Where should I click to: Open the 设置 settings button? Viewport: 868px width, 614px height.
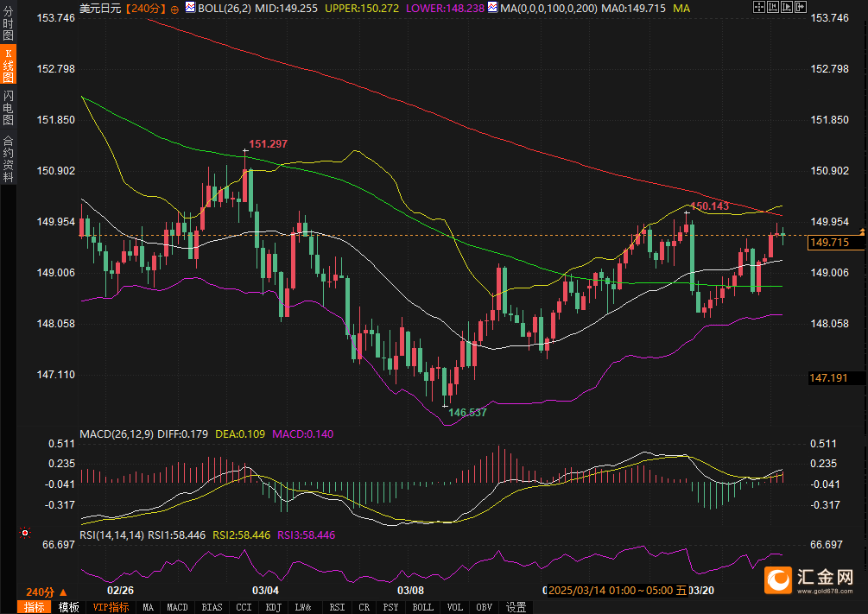pyautogui.click(x=516, y=607)
